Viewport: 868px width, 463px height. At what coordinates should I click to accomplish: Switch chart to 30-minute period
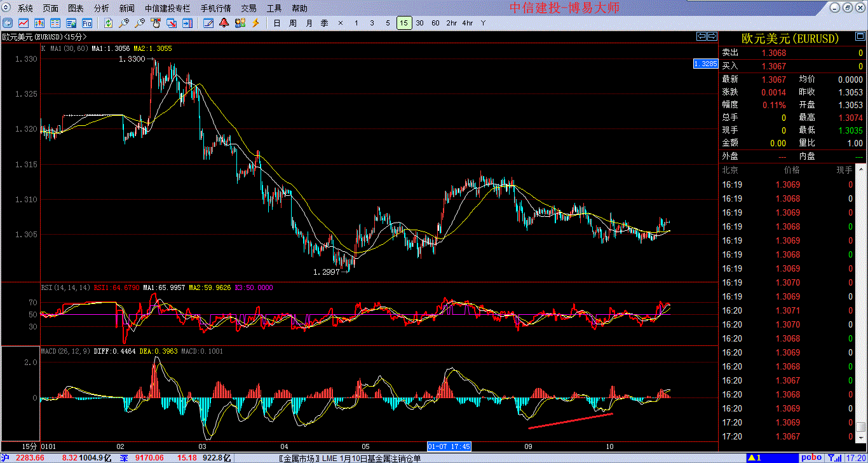point(419,23)
